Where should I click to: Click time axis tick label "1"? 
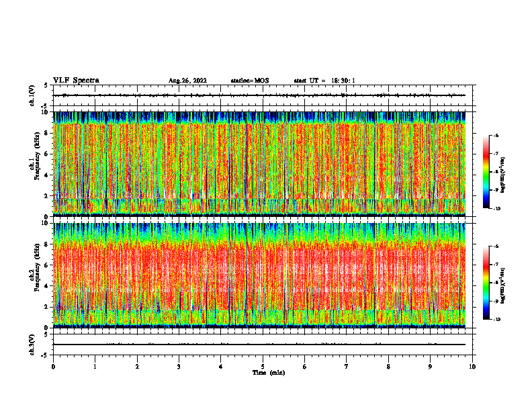pyautogui.click(x=95, y=367)
